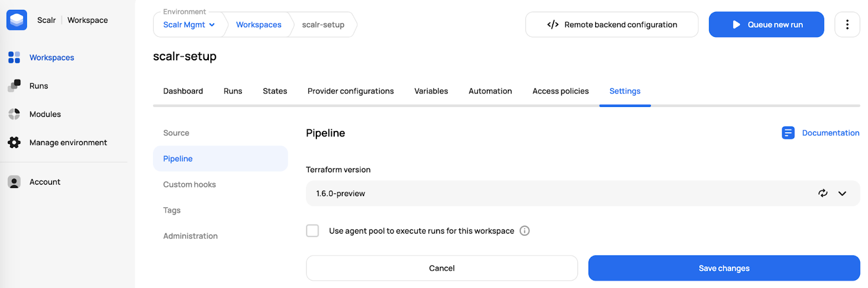Select the Settings tab
868x288 pixels.
click(625, 91)
